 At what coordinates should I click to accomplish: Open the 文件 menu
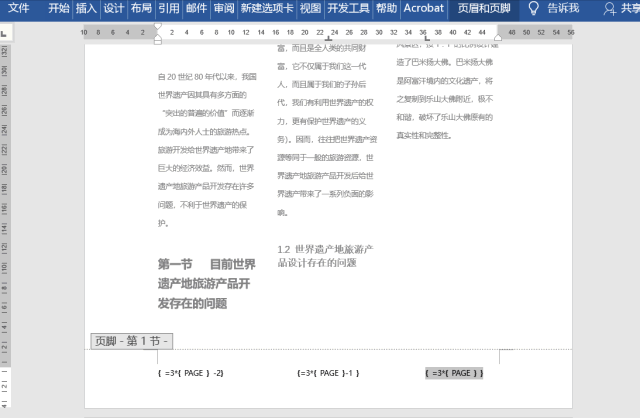pos(18,8)
